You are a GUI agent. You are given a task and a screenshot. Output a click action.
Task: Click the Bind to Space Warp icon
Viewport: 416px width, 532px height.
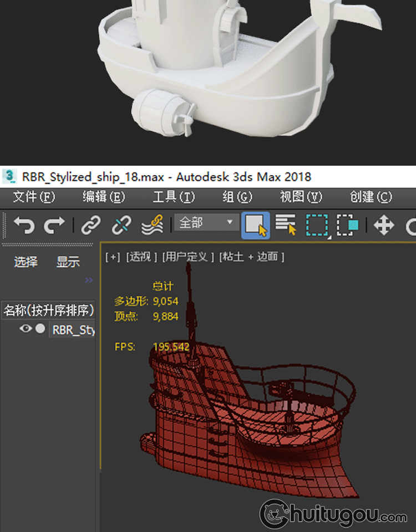[x=152, y=225]
